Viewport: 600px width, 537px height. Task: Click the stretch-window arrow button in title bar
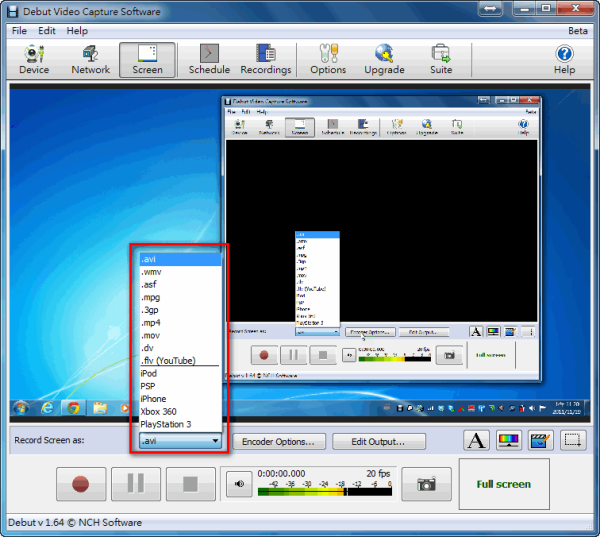490,8
